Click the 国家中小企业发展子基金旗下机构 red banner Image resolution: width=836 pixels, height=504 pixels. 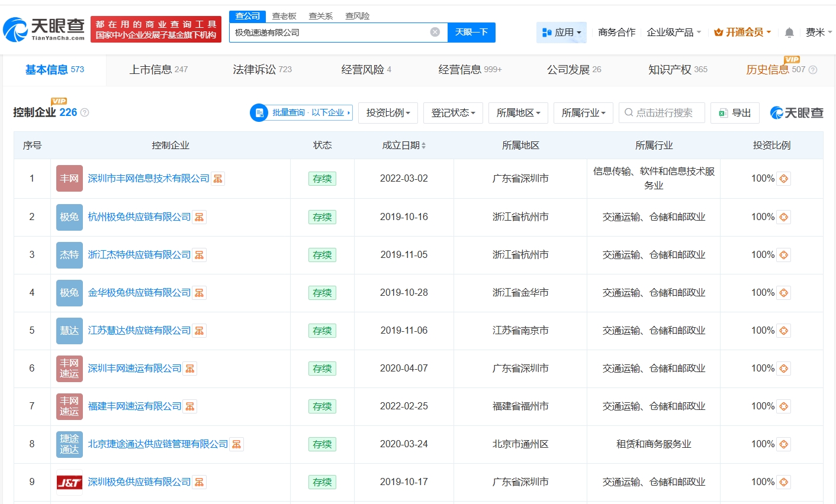click(156, 29)
